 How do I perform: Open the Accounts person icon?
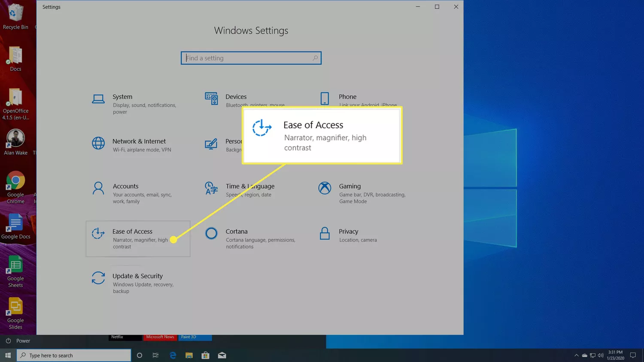click(x=98, y=188)
